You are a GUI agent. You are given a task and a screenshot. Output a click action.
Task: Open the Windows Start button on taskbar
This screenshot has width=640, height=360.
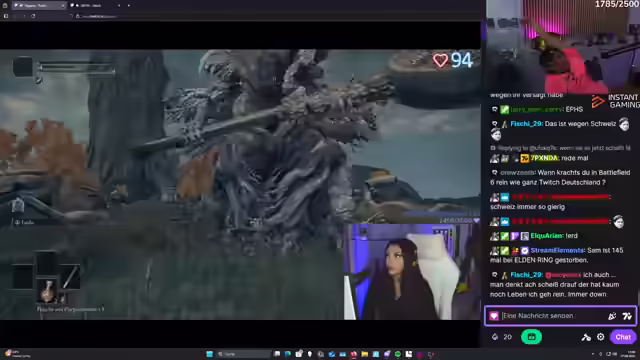(209, 354)
